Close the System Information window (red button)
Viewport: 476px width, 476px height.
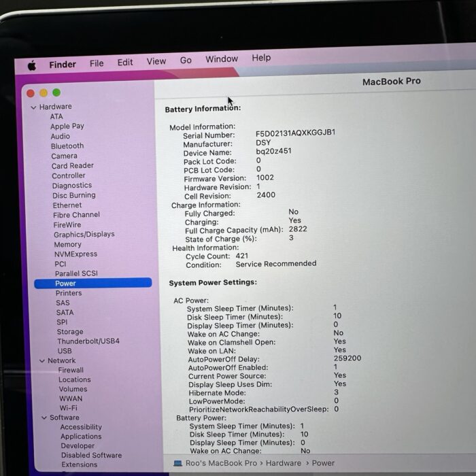tap(31, 93)
